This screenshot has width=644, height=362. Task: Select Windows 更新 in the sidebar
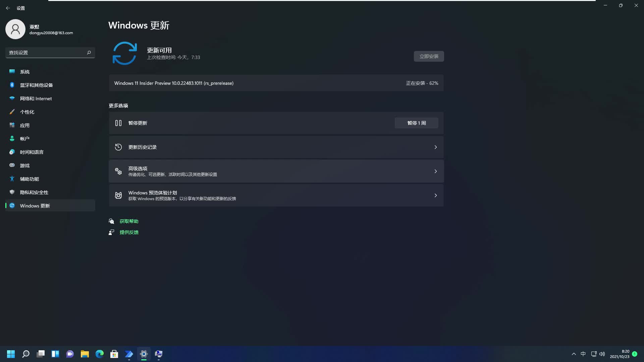[50, 205]
